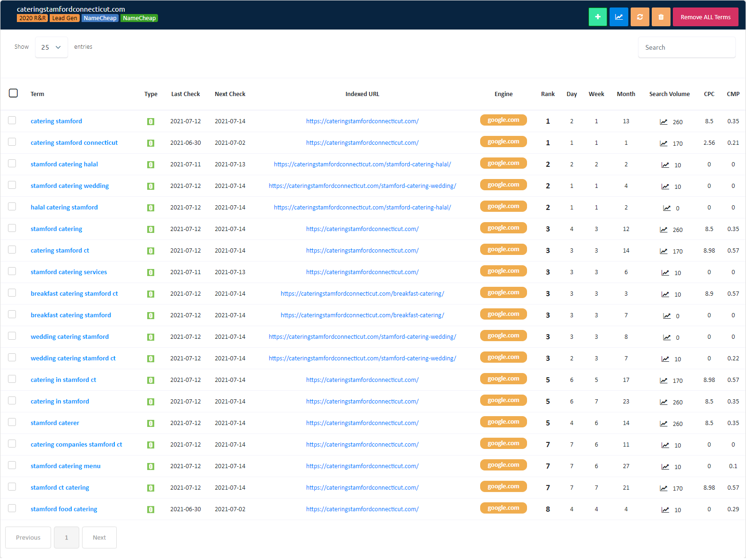Toggle the select-all checkbox in table header
This screenshot has height=560, width=746.
pyautogui.click(x=13, y=93)
